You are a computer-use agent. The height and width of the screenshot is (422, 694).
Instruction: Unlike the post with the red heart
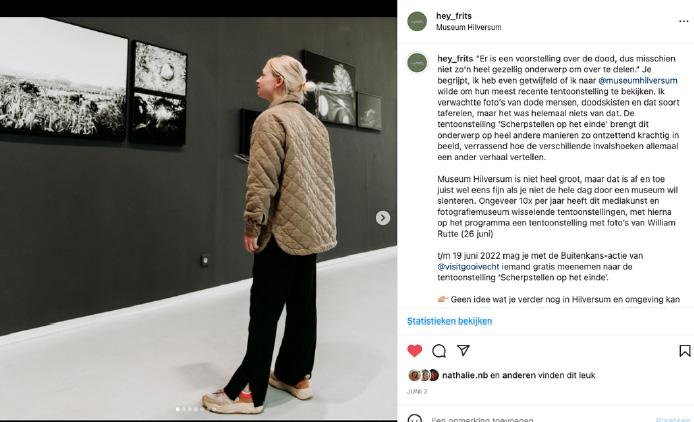click(x=414, y=351)
